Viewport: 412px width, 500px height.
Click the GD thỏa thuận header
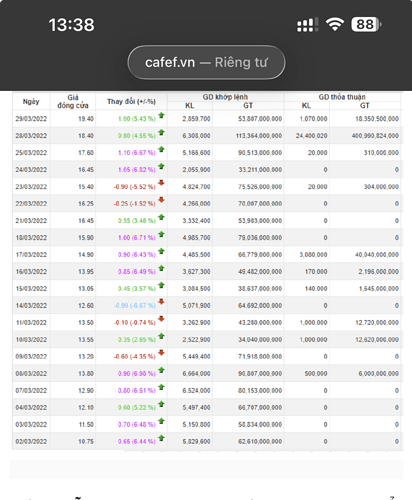[x=342, y=97]
